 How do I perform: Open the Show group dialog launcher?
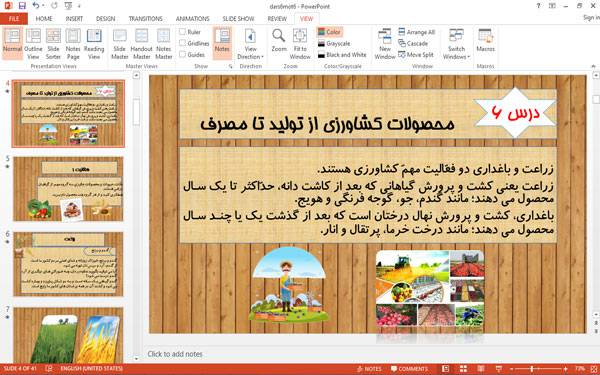click(230, 66)
